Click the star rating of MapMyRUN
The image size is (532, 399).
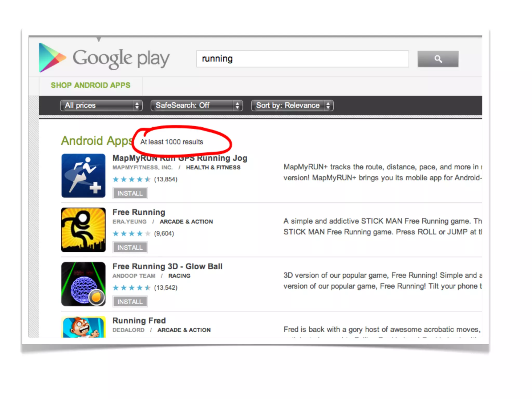pos(132,179)
